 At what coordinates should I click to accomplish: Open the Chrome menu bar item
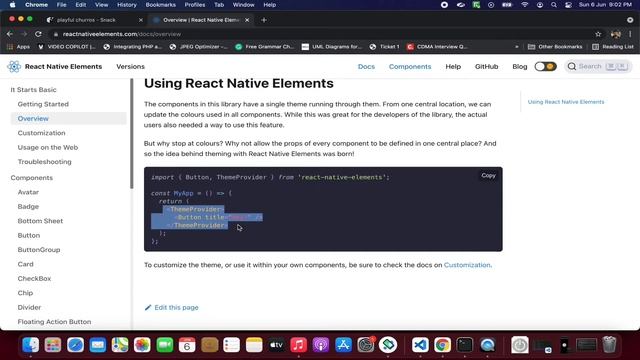point(36,5)
